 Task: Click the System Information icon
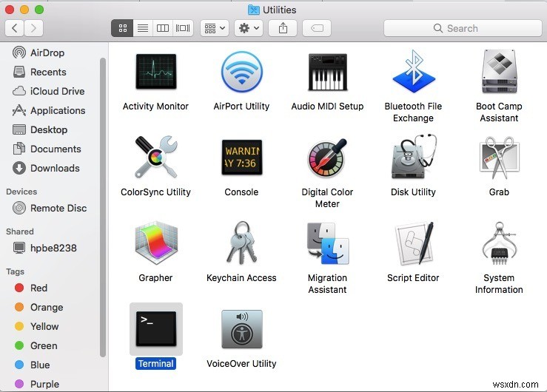(499, 243)
